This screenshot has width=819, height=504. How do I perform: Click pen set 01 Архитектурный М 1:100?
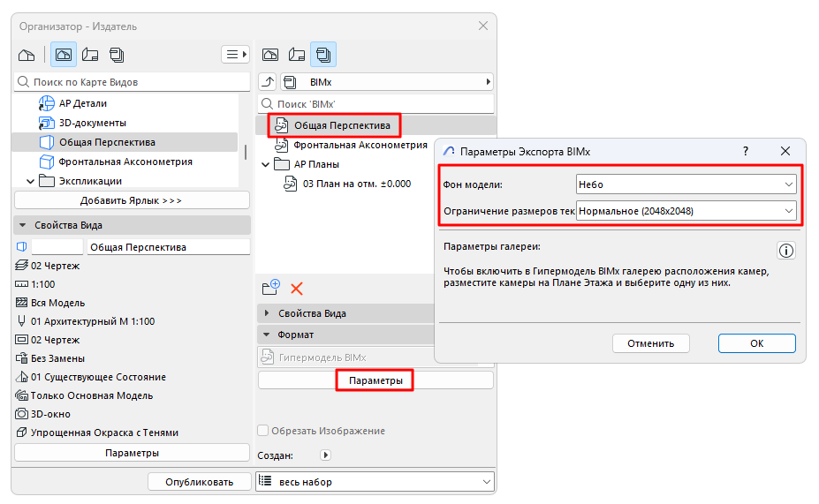pyautogui.click(x=86, y=321)
